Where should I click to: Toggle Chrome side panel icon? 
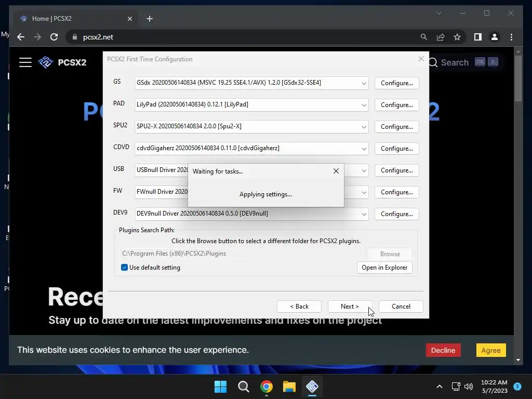coord(478,37)
